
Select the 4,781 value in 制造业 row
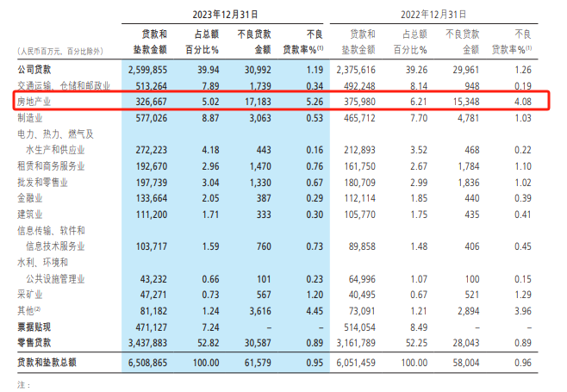click(468, 118)
